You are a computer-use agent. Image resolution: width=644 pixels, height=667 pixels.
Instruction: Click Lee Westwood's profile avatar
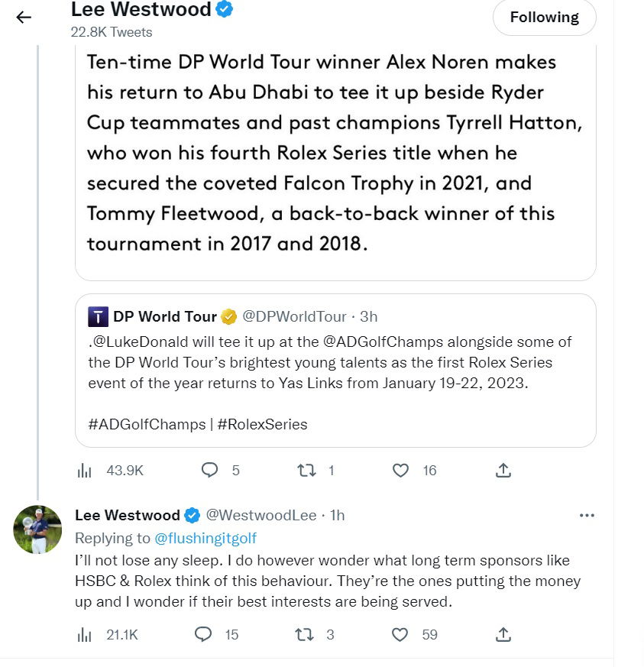pos(37,529)
